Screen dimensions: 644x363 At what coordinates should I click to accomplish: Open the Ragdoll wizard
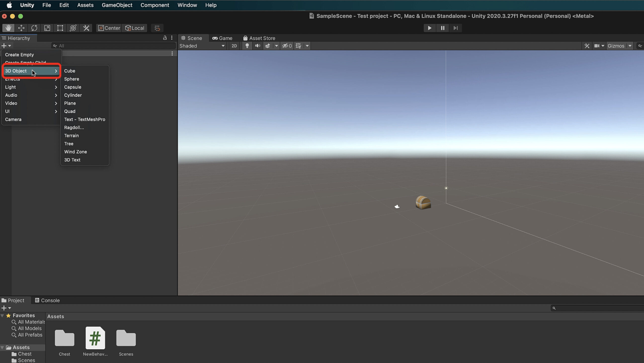[x=85, y=128]
